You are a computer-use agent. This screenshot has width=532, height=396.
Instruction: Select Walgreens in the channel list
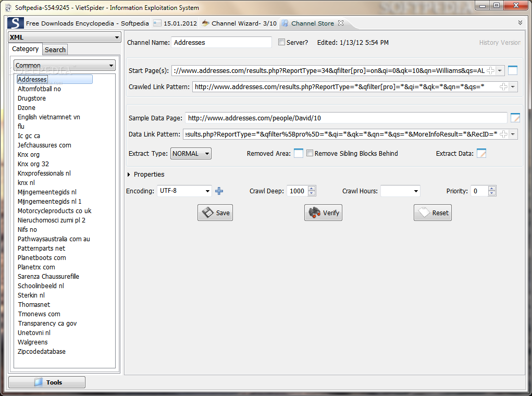coord(33,342)
